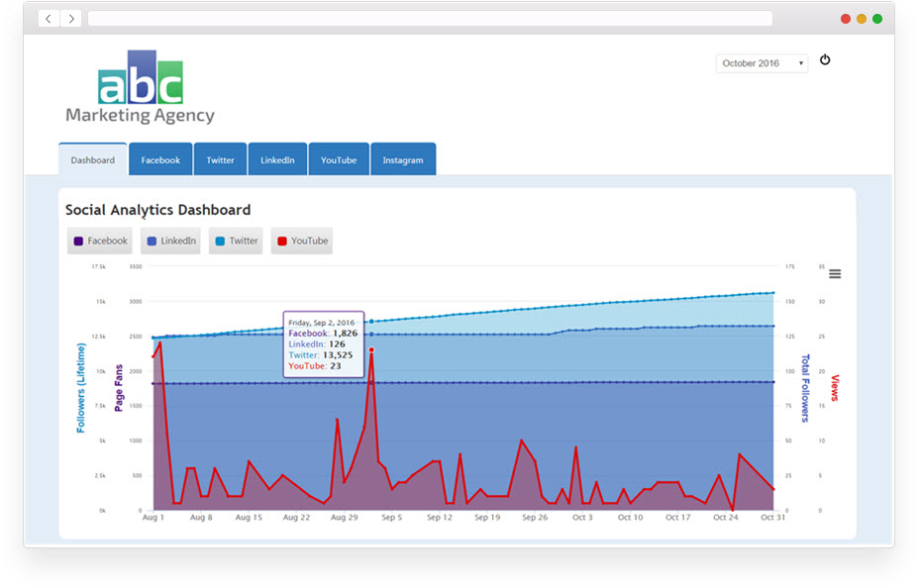This screenshot has height=588, width=918.
Task: Click the power logout icon
Action: pyautogui.click(x=825, y=60)
